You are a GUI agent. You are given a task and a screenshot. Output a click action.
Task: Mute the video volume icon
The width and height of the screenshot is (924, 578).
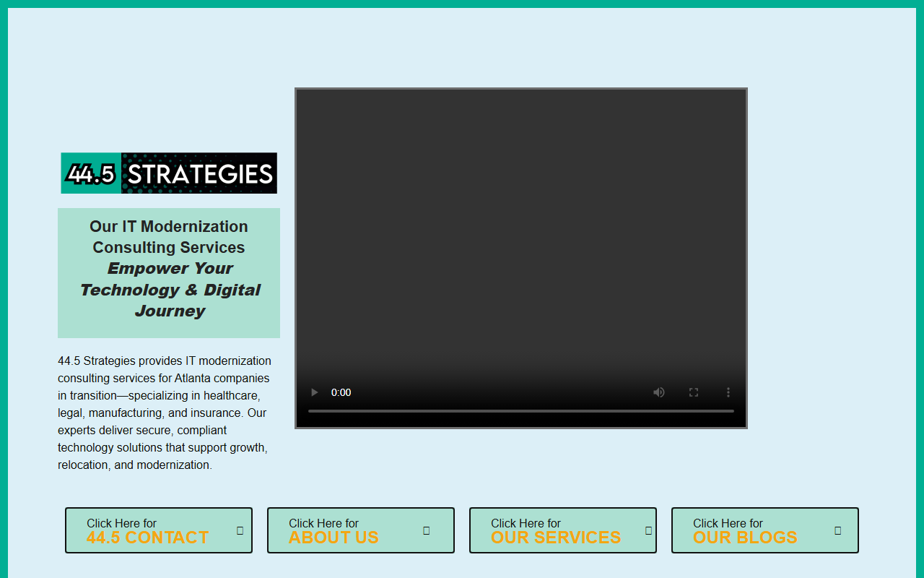(659, 392)
